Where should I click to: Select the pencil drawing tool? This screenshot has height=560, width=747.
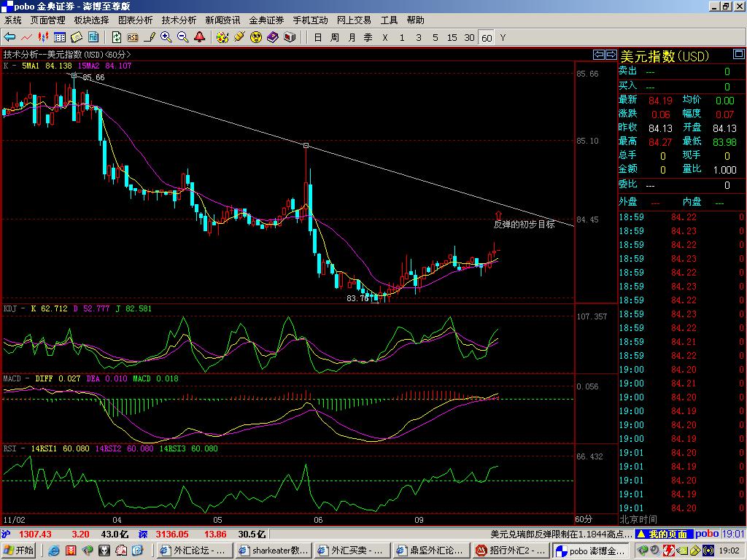point(150,37)
